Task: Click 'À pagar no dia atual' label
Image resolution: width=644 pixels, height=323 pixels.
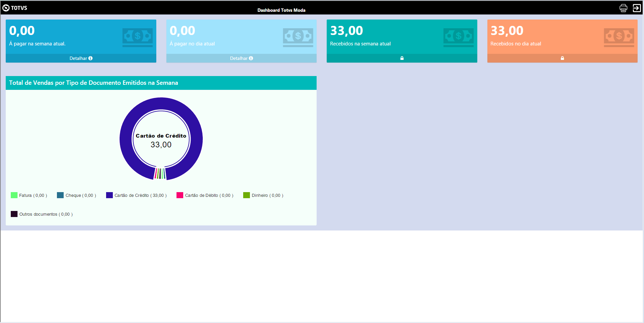Action: (192, 44)
